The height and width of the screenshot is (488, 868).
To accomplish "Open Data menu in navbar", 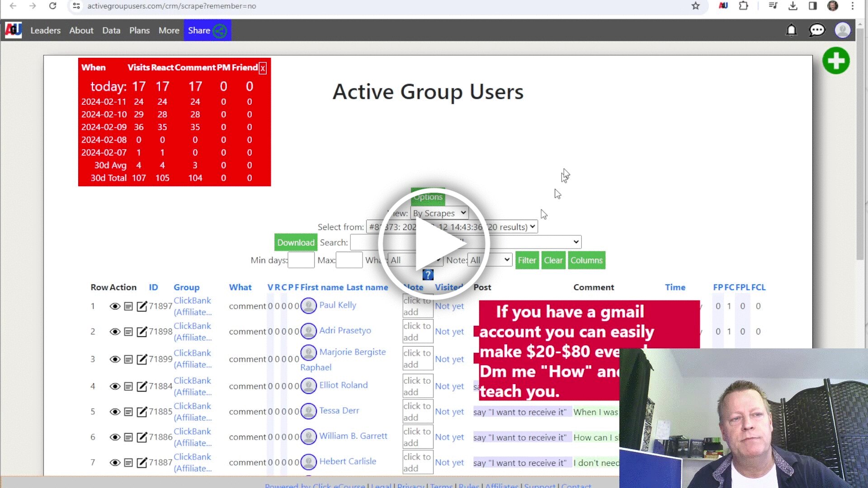I will [111, 30].
